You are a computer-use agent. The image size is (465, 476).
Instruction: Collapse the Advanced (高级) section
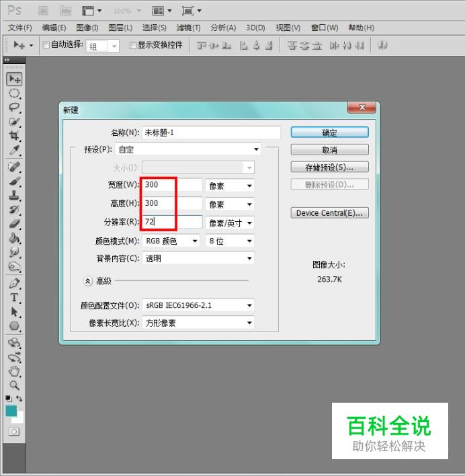(87, 281)
